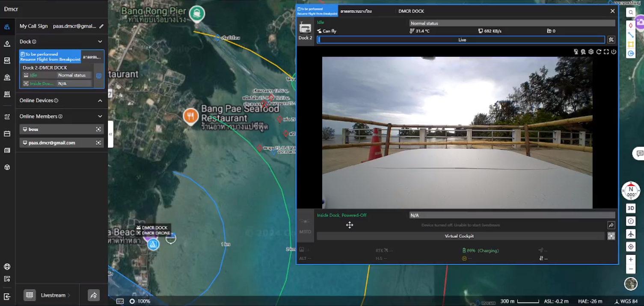Switch map layer via satellite thumbnail

(x=631, y=283)
